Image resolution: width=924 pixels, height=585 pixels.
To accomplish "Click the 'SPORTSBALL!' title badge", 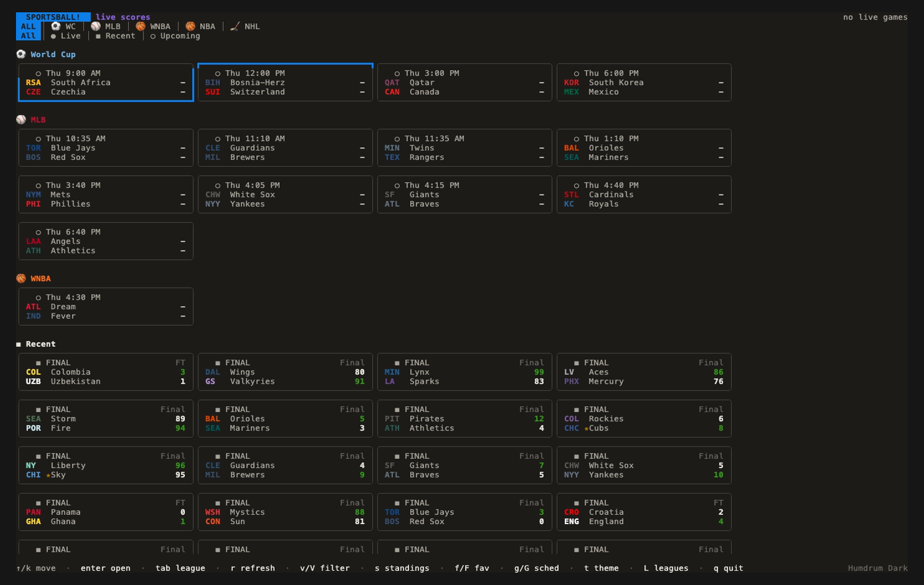I will 53,17.
